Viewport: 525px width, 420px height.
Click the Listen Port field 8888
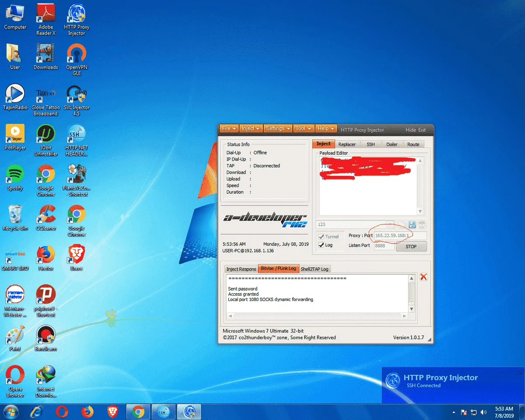point(384,245)
